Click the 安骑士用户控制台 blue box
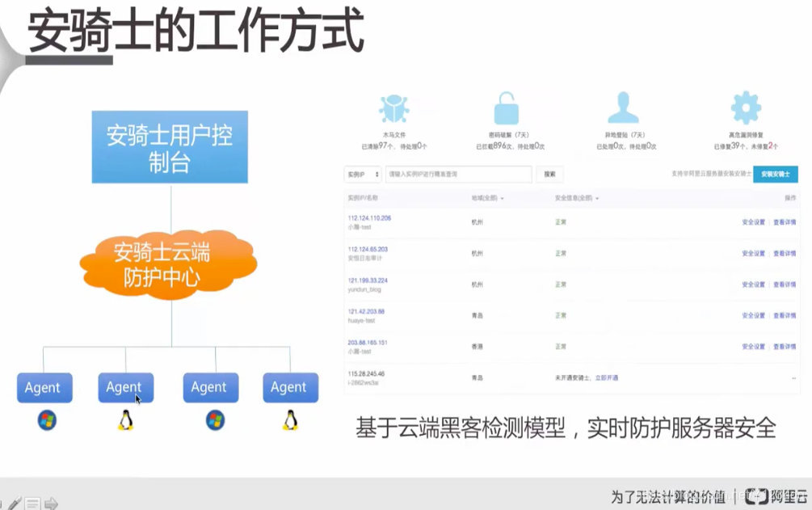 point(170,146)
